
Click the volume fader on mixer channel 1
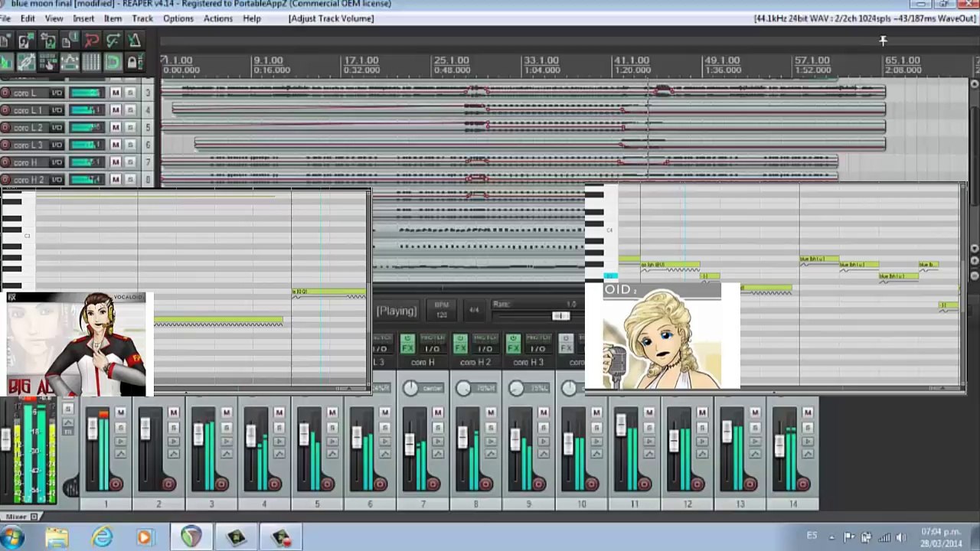tap(93, 429)
